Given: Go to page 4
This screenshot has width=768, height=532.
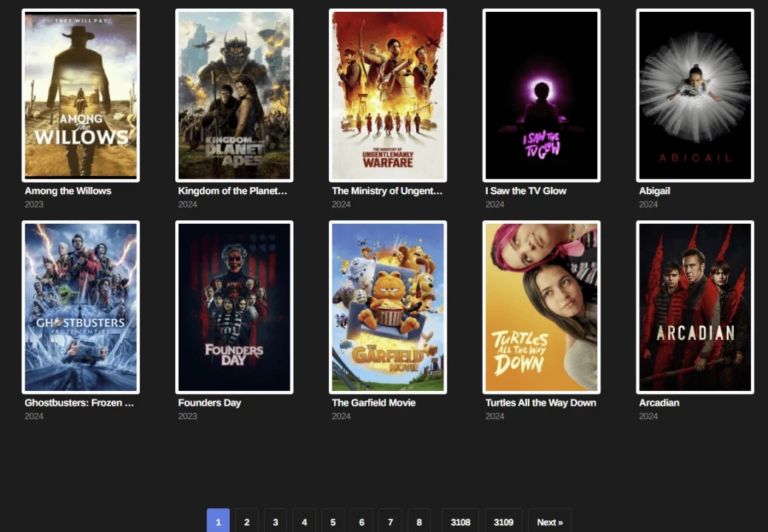Looking at the screenshot, I should [x=304, y=522].
